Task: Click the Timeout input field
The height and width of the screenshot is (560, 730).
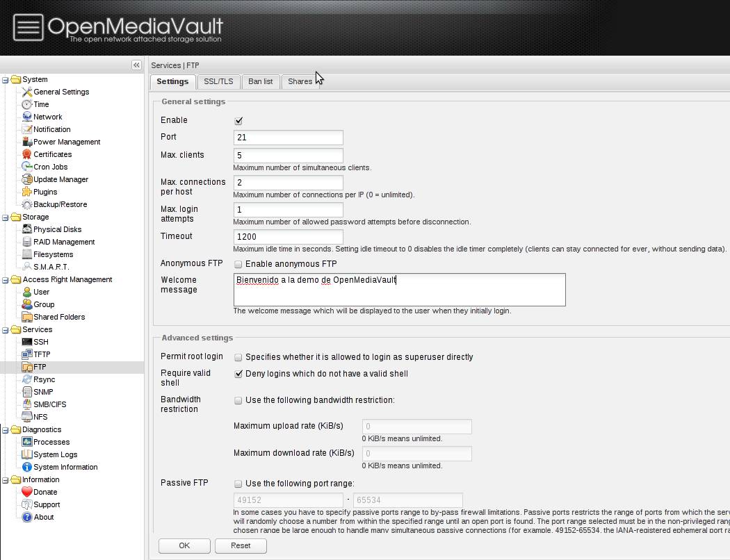Action: click(289, 236)
